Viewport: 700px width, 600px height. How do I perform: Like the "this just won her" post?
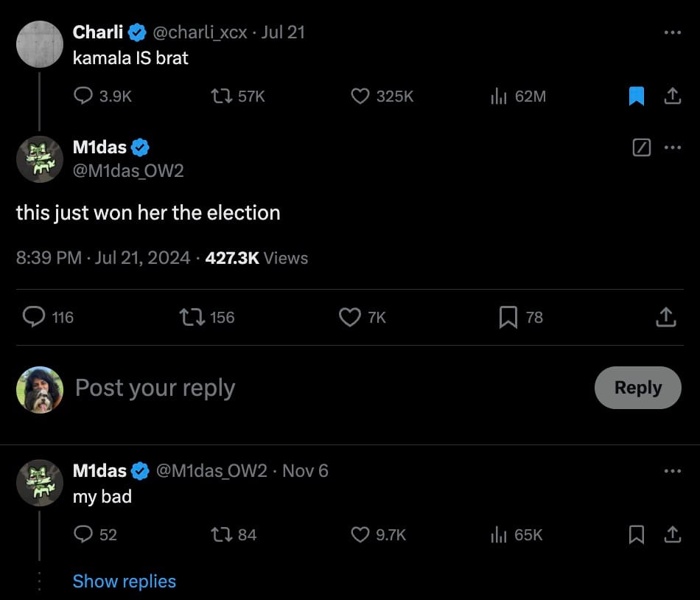click(349, 317)
